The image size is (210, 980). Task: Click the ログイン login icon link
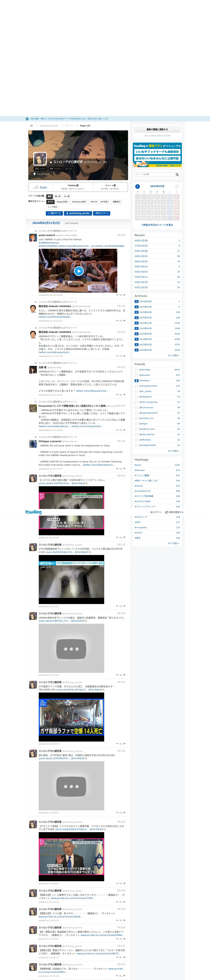(x=156, y=512)
